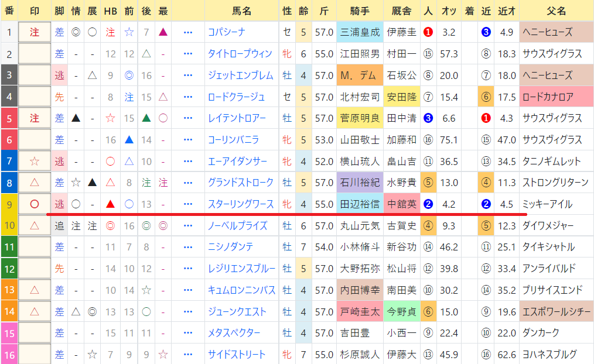
Task: Open the horse link サイドストリート
Action: tap(237, 355)
